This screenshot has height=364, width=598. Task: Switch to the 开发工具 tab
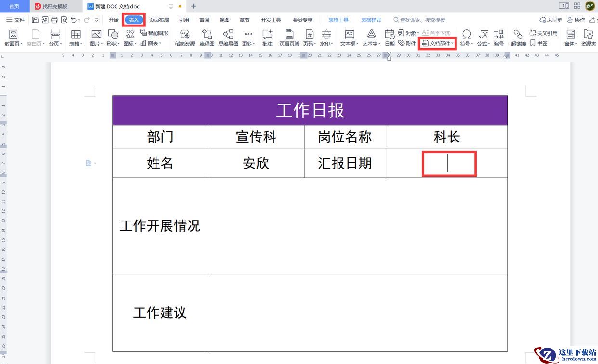click(271, 20)
